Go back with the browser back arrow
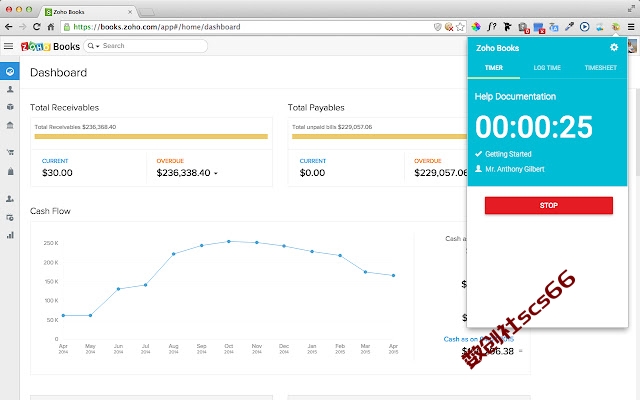Screen dimensions: 640x400 [9, 27]
